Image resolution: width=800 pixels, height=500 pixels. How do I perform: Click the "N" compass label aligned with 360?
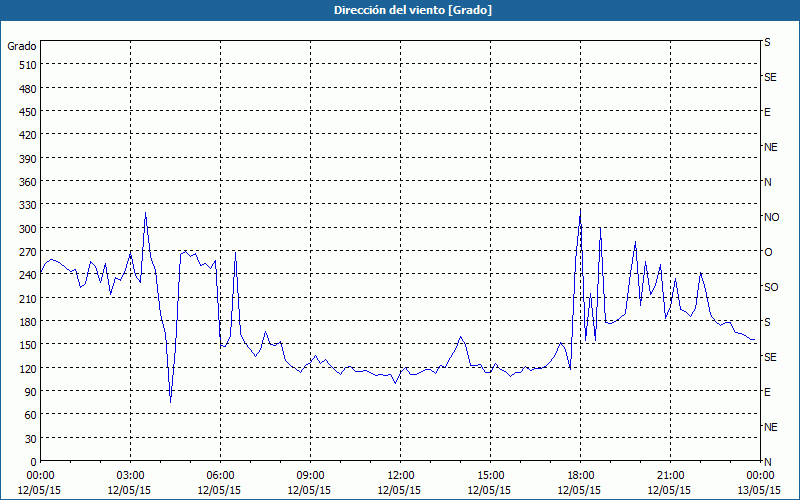[x=767, y=182]
